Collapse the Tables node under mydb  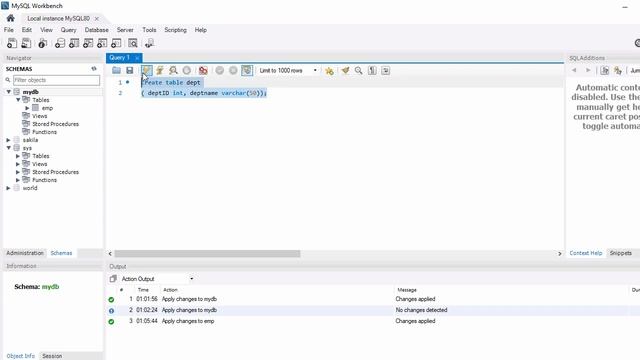pyautogui.click(x=18, y=100)
